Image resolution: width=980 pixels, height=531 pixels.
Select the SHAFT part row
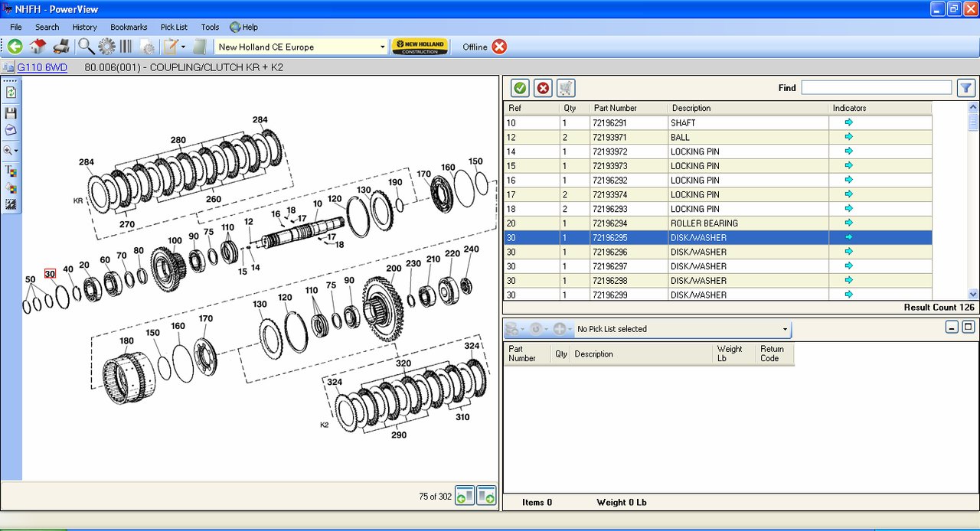click(718, 122)
